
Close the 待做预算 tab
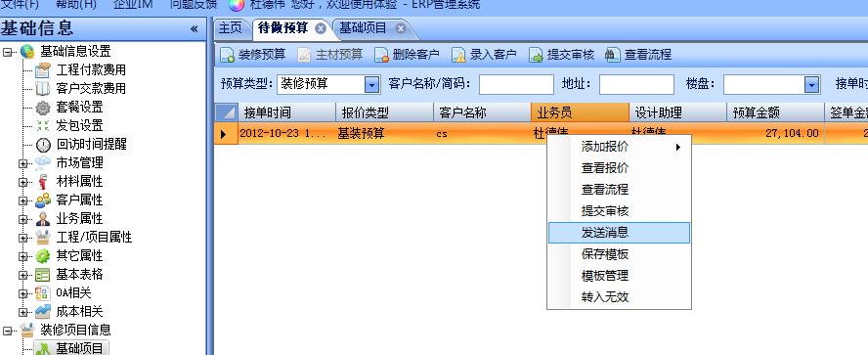click(320, 28)
